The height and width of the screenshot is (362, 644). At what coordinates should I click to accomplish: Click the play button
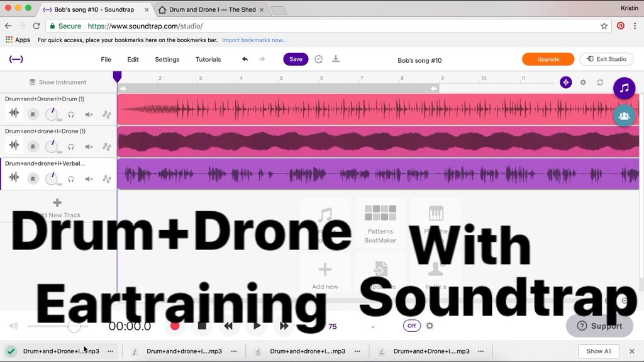coord(257,326)
